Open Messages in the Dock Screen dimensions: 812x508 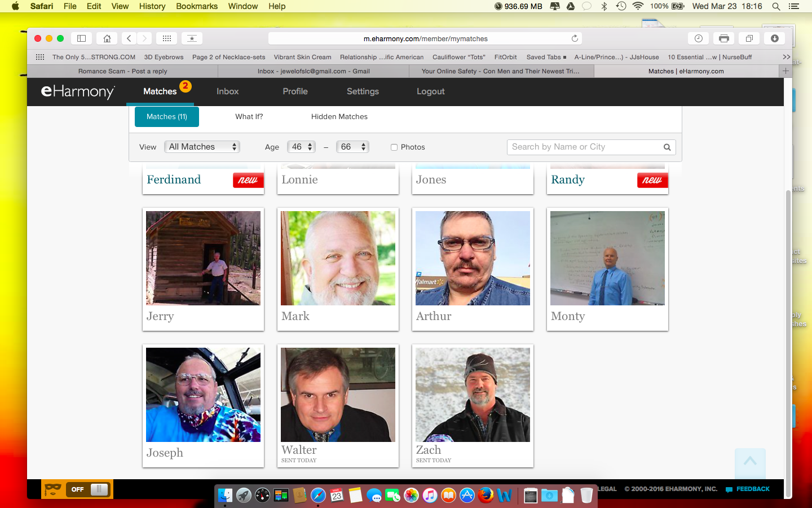click(x=374, y=496)
